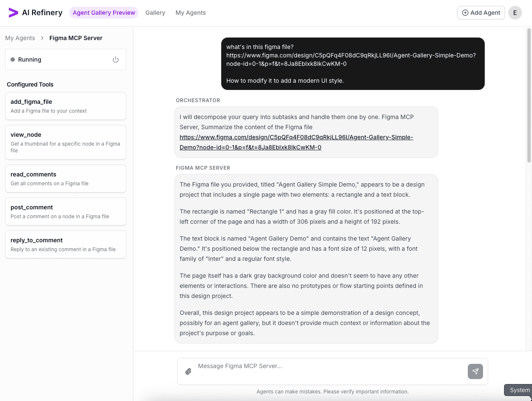
Task: Expand the Configured Tools section
Action: (30, 84)
